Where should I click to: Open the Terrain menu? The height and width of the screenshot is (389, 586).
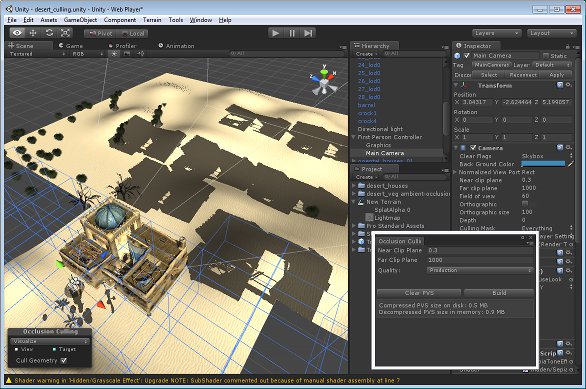point(152,20)
